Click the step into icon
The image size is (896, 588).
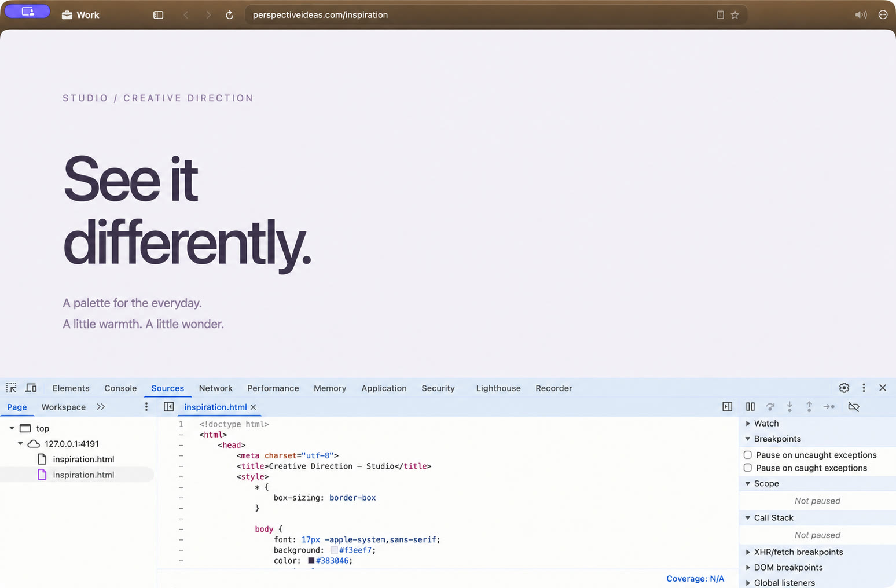point(789,407)
